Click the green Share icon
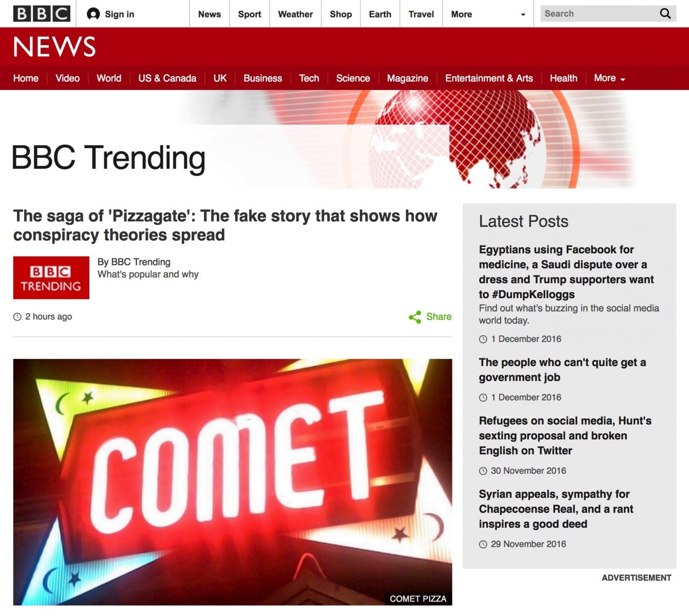 [415, 317]
